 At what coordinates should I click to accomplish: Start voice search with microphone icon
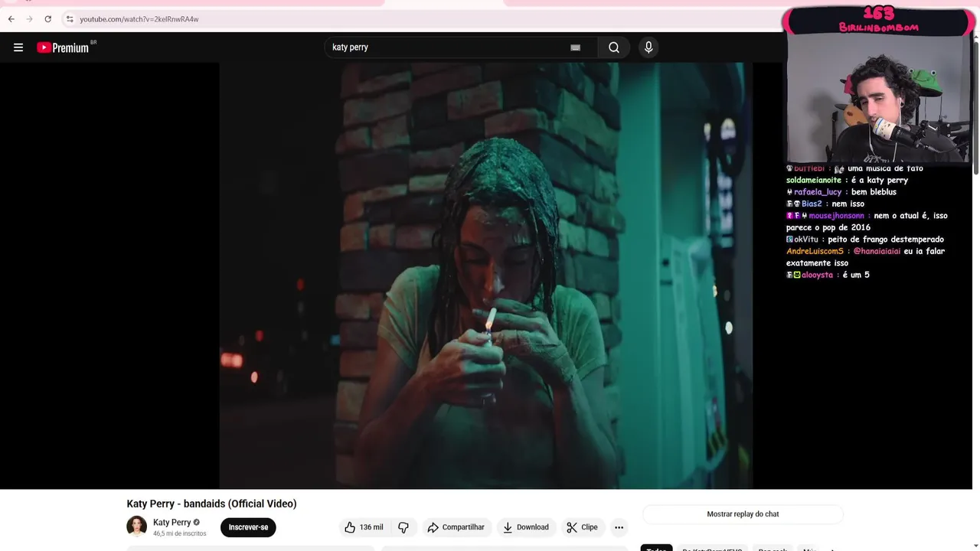coord(648,47)
